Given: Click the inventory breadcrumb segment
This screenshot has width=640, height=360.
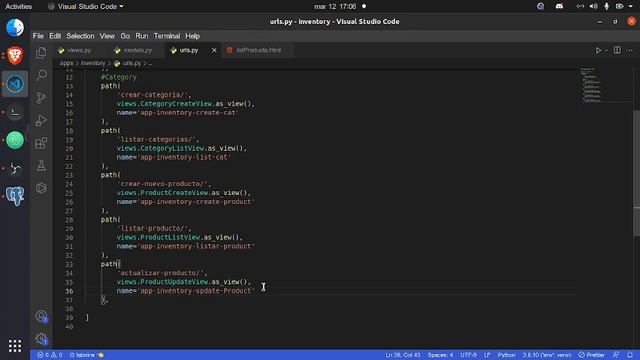Looking at the screenshot, I should coord(93,63).
